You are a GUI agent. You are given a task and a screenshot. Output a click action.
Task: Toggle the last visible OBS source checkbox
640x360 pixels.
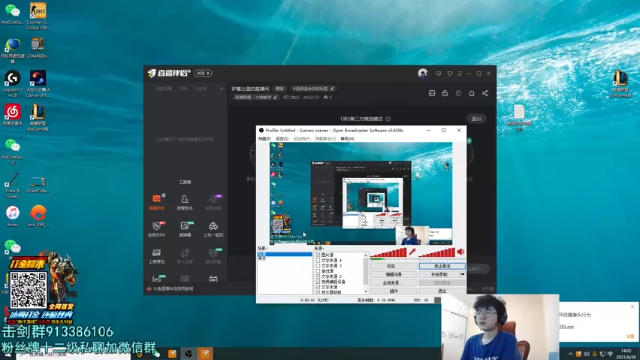(x=318, y=292)
